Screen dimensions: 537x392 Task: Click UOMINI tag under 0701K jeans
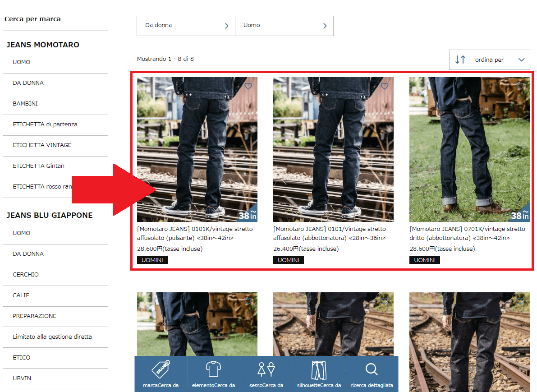pos(425,260)
